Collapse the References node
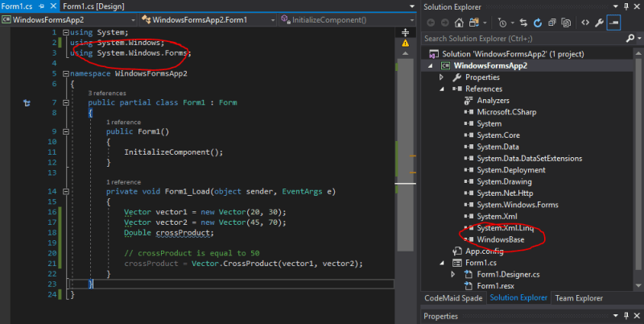This screenshot has width=644, height=324. (x=441, y=89)
